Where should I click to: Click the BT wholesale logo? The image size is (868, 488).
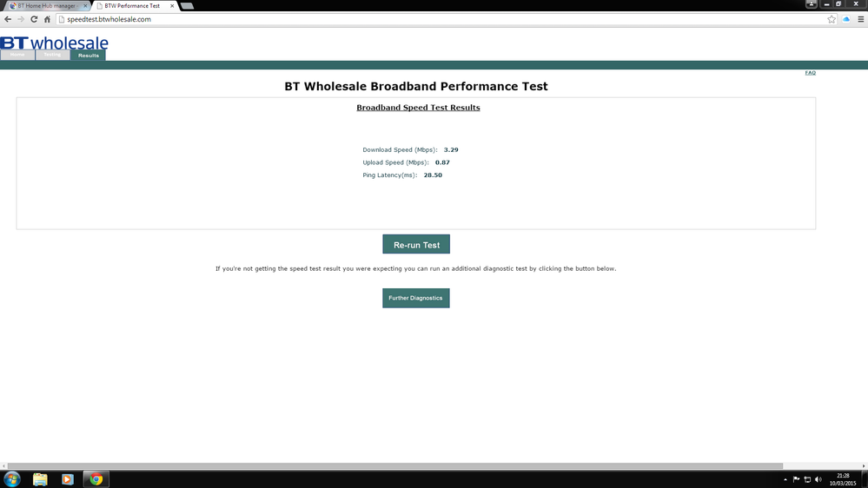(54, 43)
